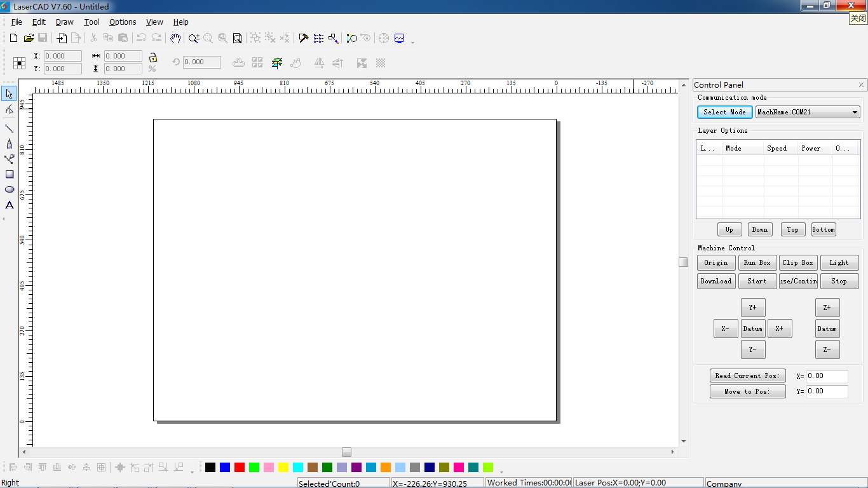Expand the top toolbar overflow arrow
Image resolution: width=868 pixels, height=488 pixels.
tap(413, 43)
